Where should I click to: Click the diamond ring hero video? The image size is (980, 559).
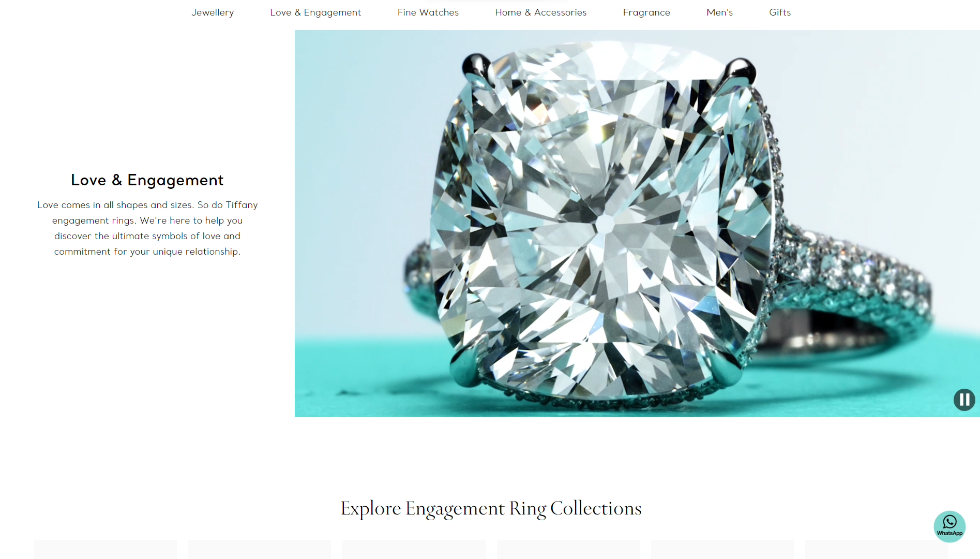point(637,224)
